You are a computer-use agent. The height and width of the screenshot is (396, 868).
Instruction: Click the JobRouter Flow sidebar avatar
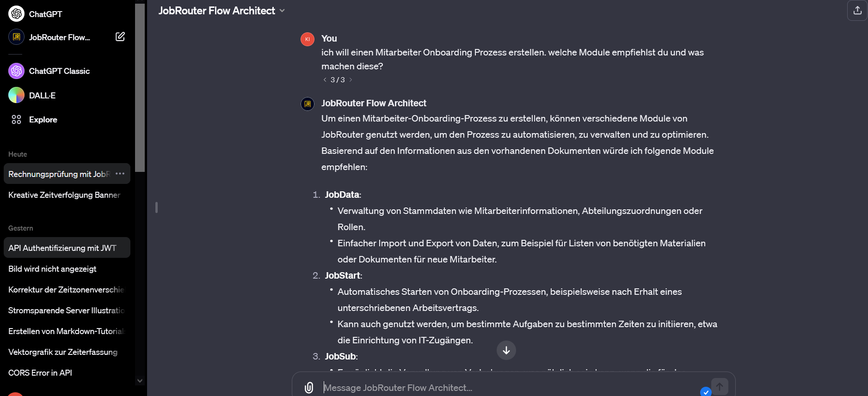(16, 37)
